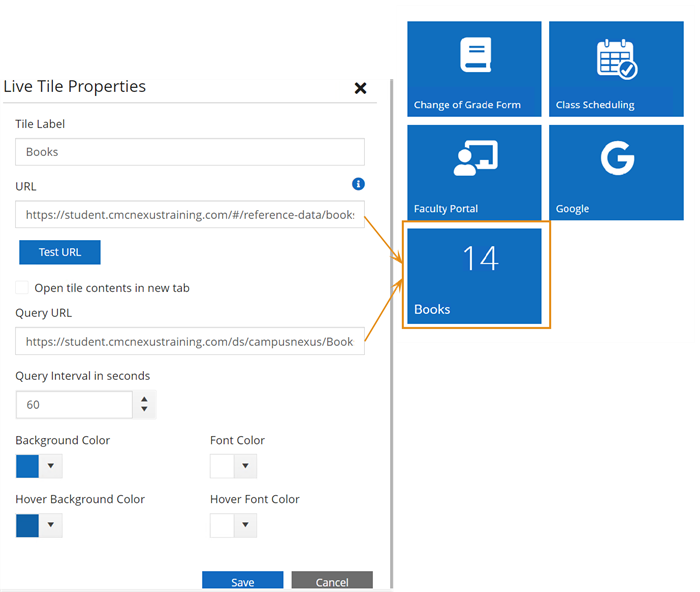Click the Change of Grade Form book icon
Image resolution: width=700 pixels, height=592 pixels.
click(475, 55)
